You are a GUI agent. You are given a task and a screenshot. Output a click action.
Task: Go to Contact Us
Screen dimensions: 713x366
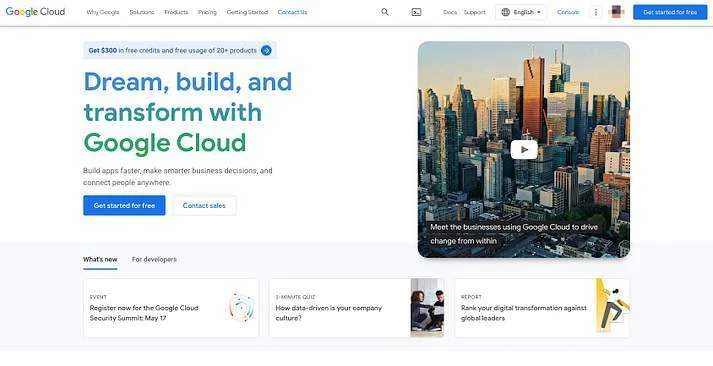[292, 12]
